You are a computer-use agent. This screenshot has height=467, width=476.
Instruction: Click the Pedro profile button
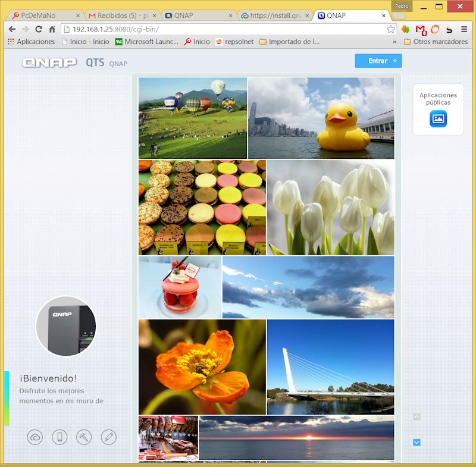(402, 6)
